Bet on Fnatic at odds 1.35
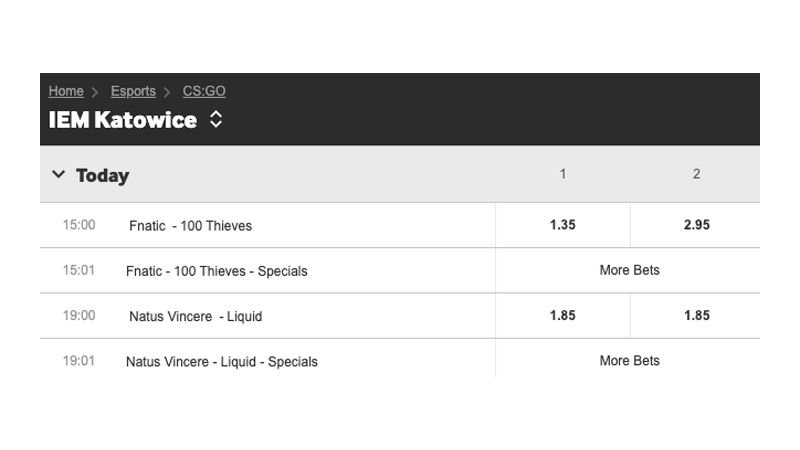The height and width of the screenshot is (450, 800). pos(562,225)
